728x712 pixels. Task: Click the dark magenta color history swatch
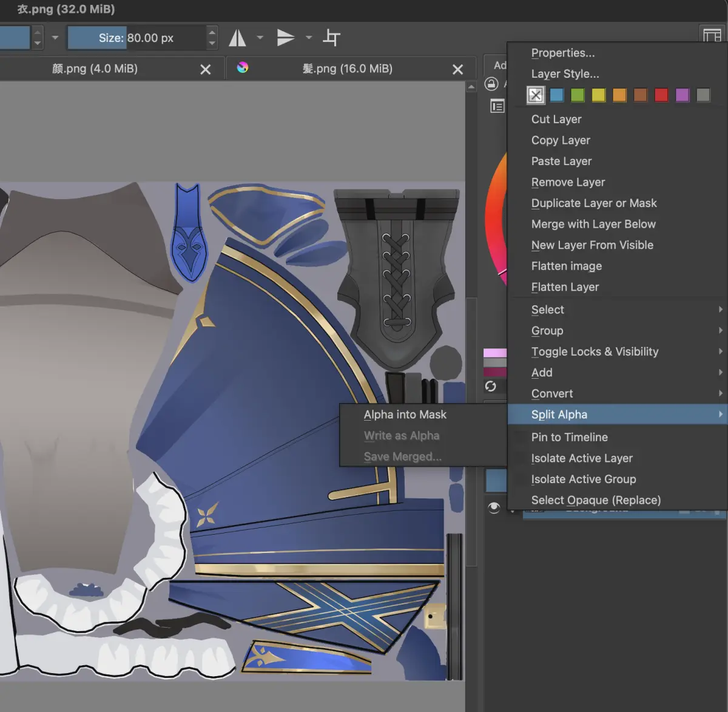click(495, 371)
